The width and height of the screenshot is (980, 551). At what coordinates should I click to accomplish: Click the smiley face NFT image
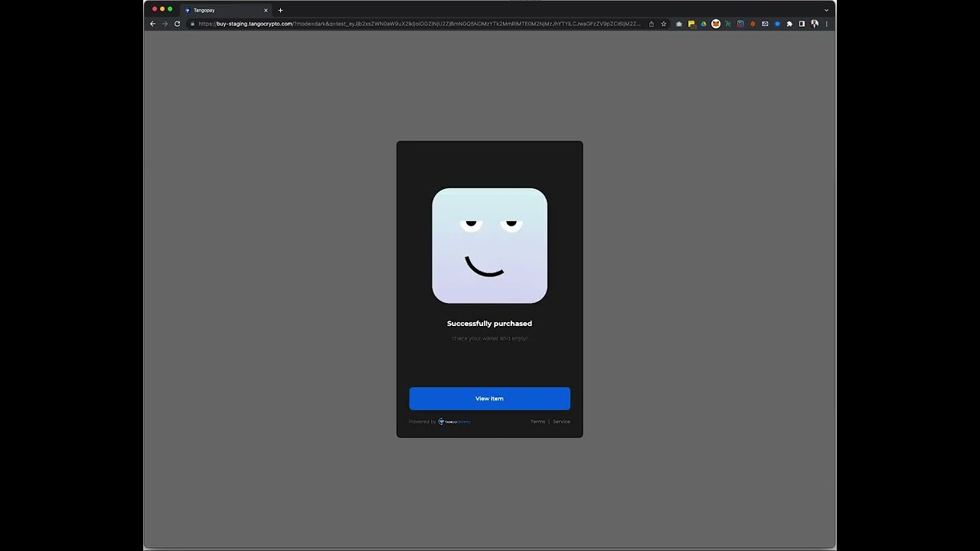[x=489, y=246]
